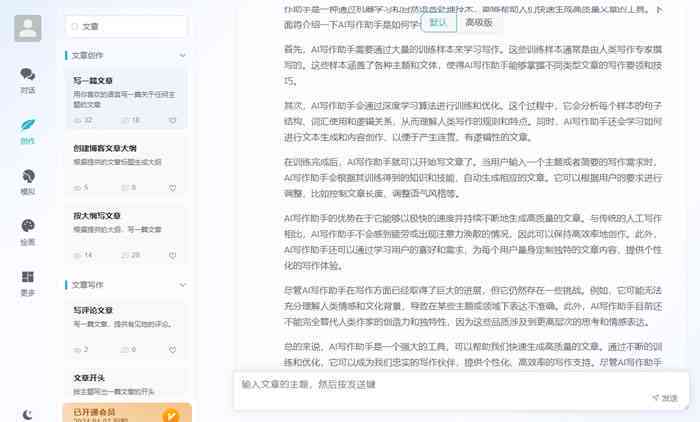Click the 输入文章的主题 input field
The image size is (700, 422).
(x=461, y=390)
